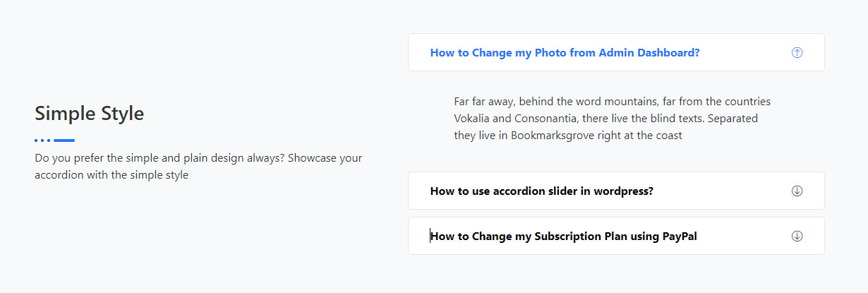This screenshot has height=293, width=868.
Task: Click the 'Simple Style' heading
Action: (x=89, y=113)
